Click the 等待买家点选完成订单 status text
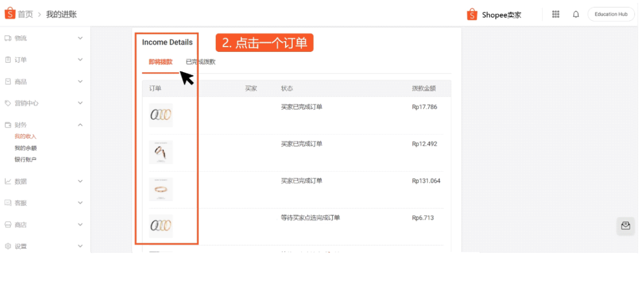 point(311,218)
